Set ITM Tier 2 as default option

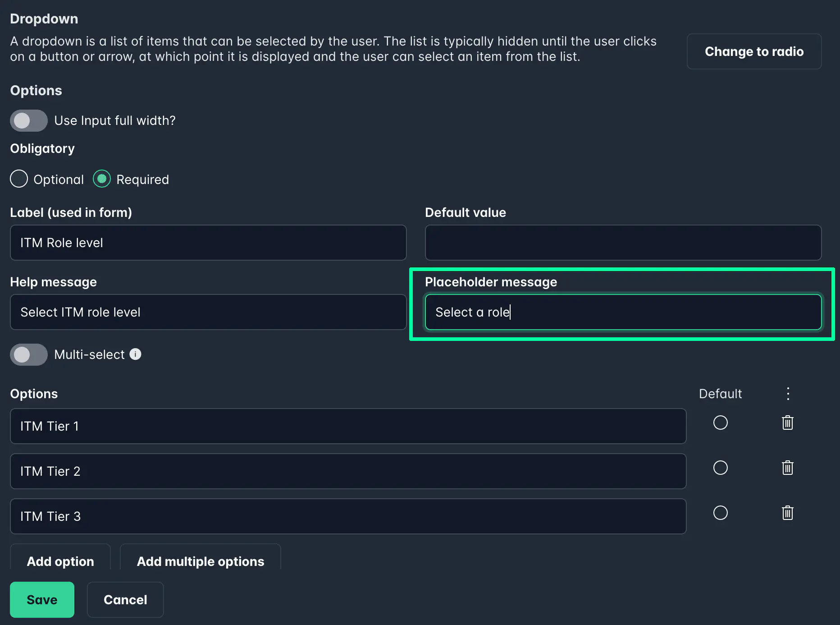[721, 468]
